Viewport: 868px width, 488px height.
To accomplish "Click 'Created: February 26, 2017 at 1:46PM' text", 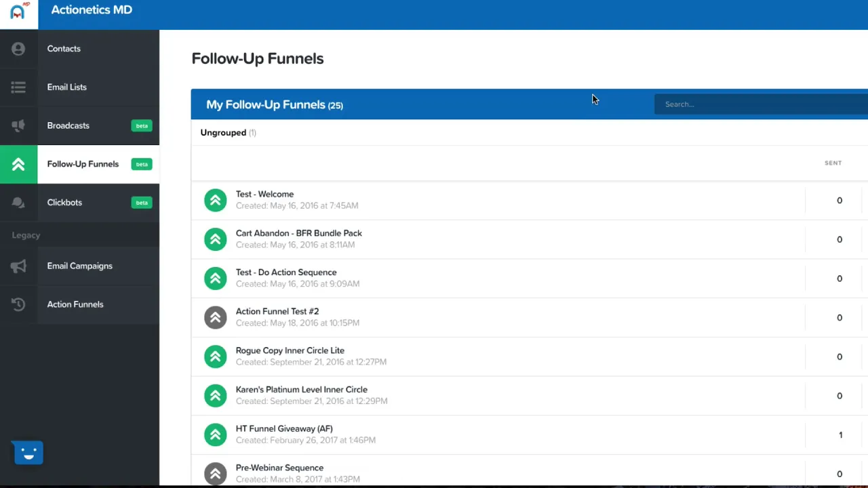I will (306, 441).
